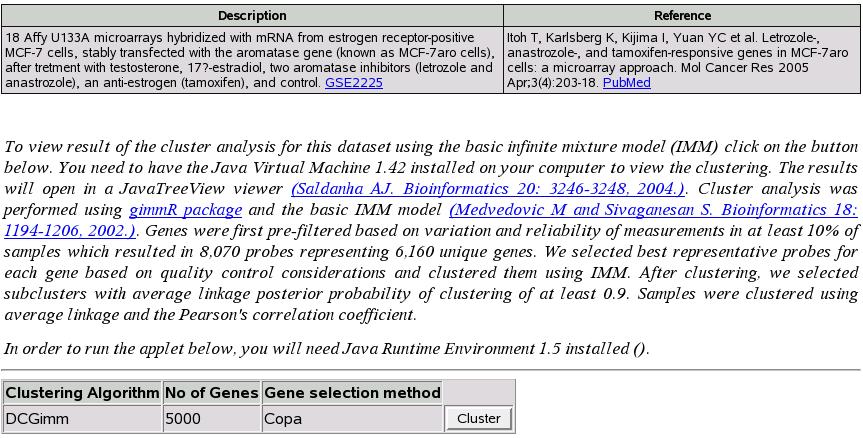
Task: Follow the Medvedovic M and Sivaganesan link
Action: coord(653,210)
